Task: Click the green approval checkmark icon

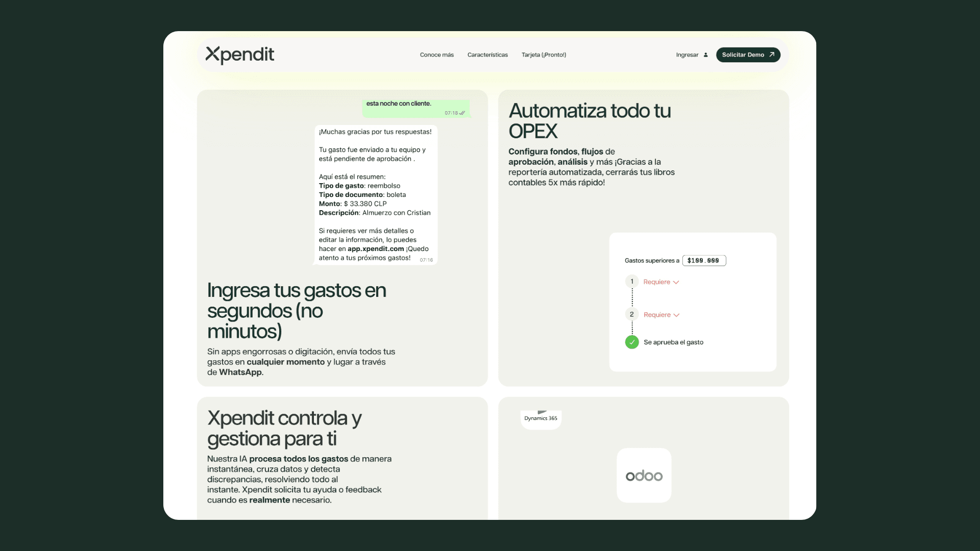Action: click(632, 342)
